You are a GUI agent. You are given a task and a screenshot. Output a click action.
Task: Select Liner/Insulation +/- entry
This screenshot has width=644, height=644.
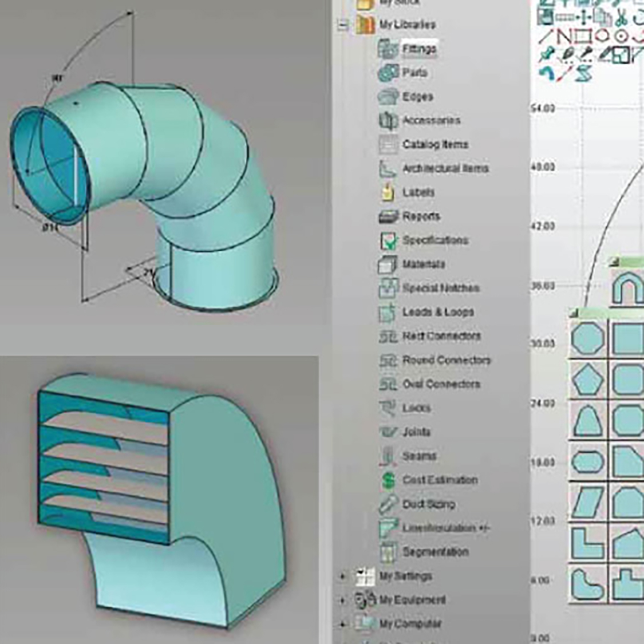pyautogui.click(x=434, y=528)
